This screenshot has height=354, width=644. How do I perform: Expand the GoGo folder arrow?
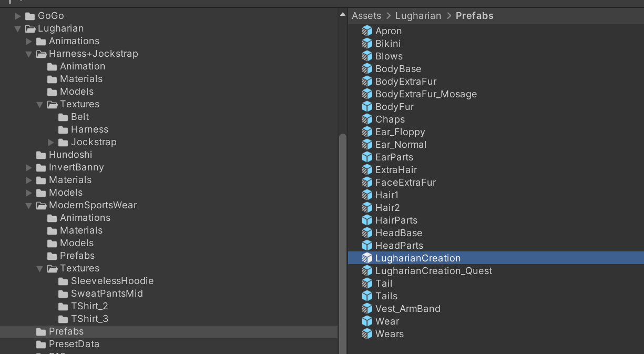[x=18, y=16]
